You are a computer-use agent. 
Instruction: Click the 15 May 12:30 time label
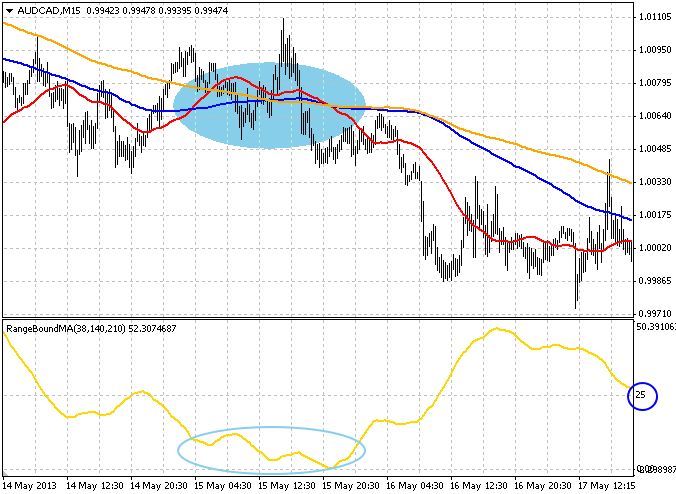coord(287,484)
